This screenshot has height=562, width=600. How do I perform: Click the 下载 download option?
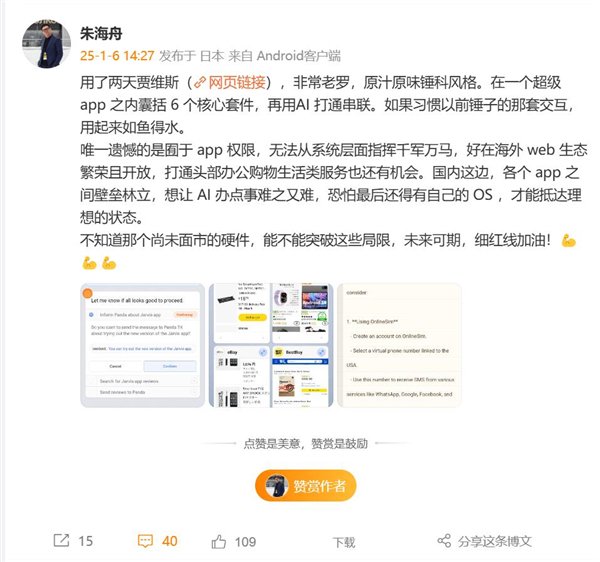tap(344, 542)
